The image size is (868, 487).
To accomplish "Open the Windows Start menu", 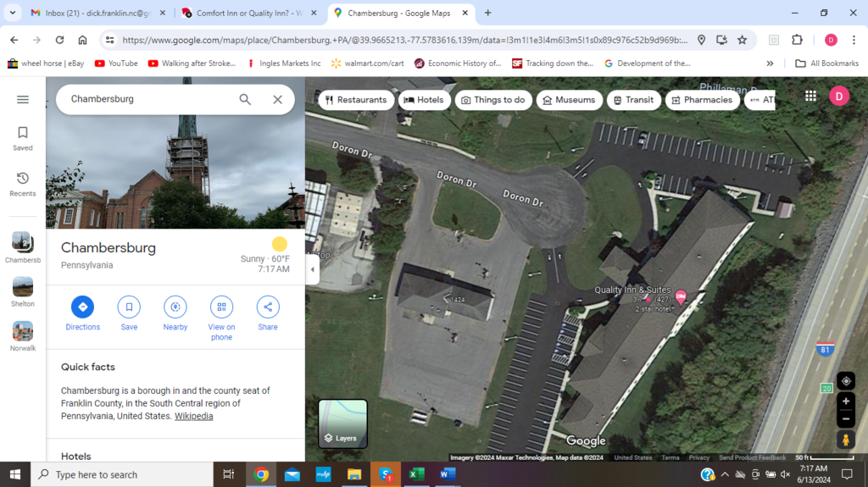I will coord(15,474).
